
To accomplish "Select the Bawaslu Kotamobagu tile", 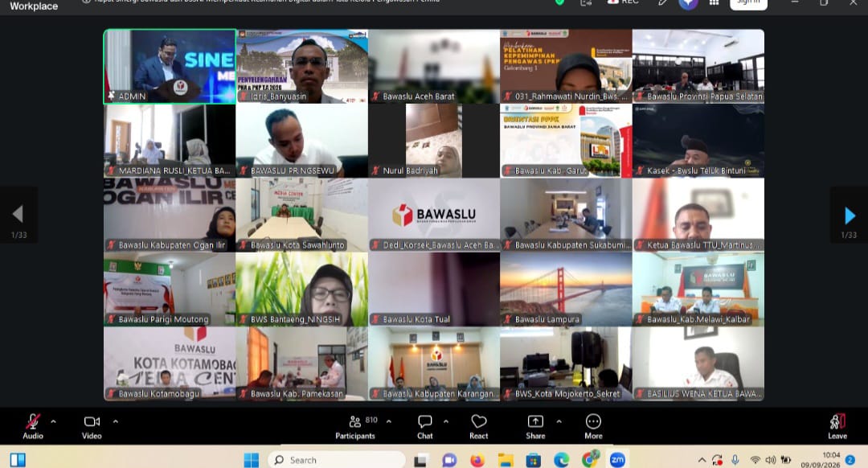I will (170, 364).
